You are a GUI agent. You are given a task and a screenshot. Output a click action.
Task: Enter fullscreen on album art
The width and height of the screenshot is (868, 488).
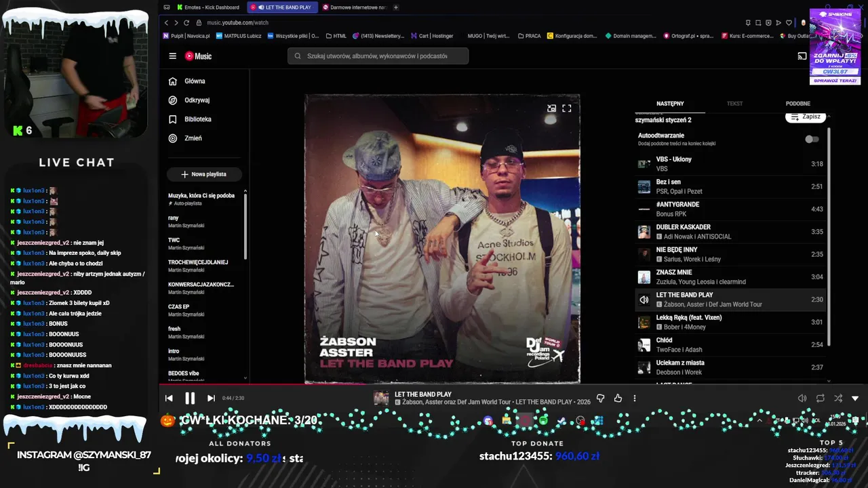(567, 108)
